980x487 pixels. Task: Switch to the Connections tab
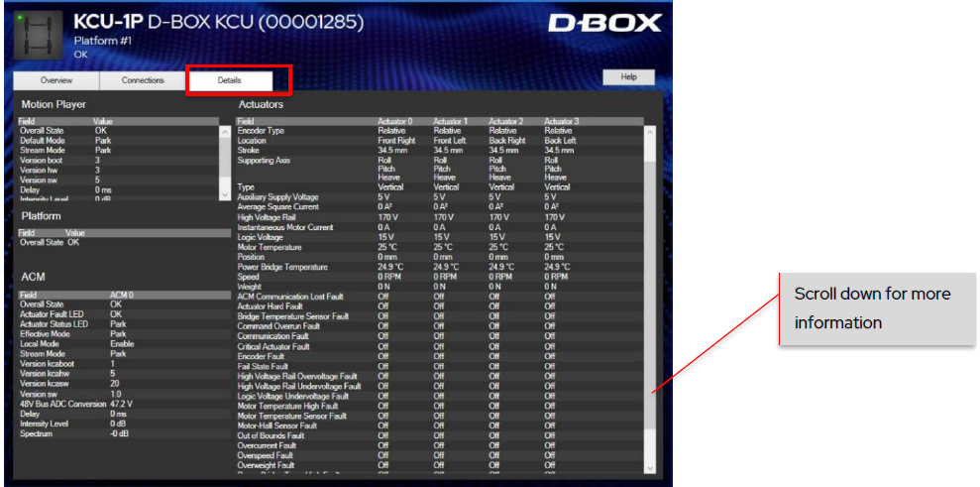143,79
